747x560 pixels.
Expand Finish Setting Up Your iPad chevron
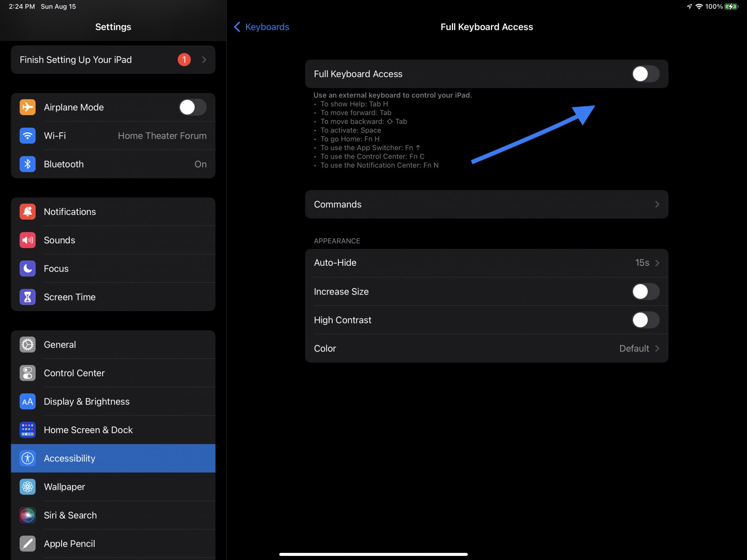204,60
